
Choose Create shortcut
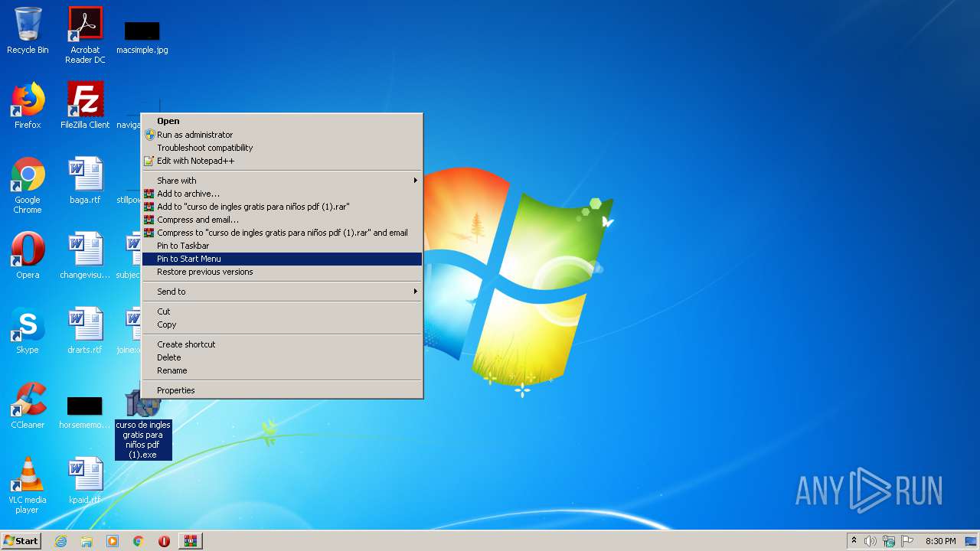pos(283,344)
